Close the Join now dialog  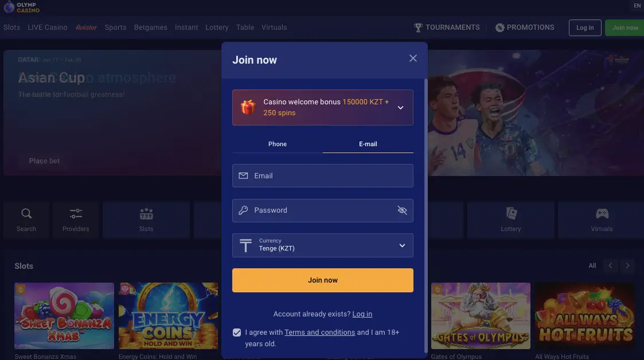pos(413,58)
